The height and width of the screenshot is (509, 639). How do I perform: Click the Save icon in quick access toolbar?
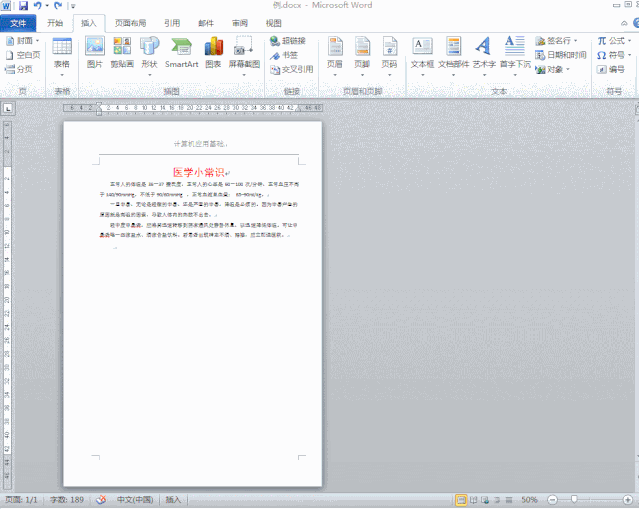23,6
